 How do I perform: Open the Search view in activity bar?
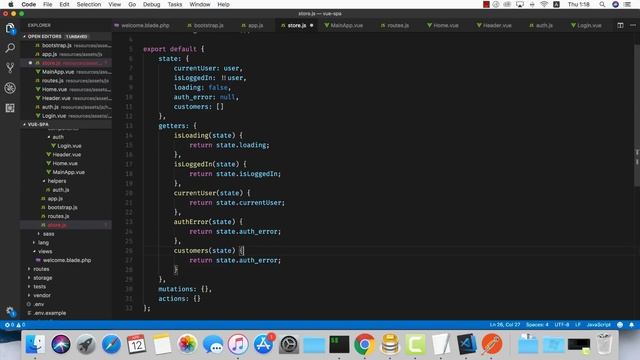(x=10, y=48)
